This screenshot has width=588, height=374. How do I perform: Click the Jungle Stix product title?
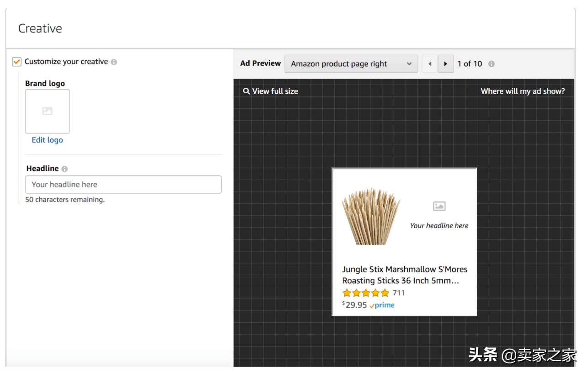pyautogui.click(x=405, y=275)
